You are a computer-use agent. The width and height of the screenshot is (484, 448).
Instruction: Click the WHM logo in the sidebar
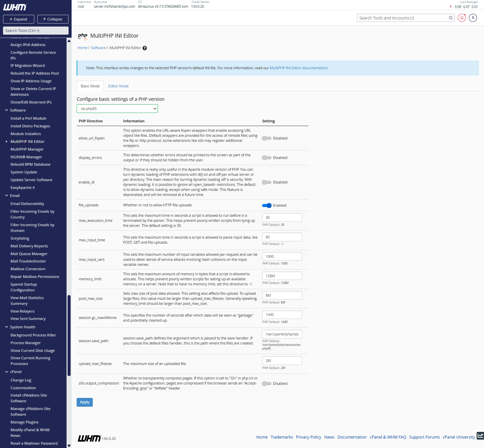click(15, 7)
